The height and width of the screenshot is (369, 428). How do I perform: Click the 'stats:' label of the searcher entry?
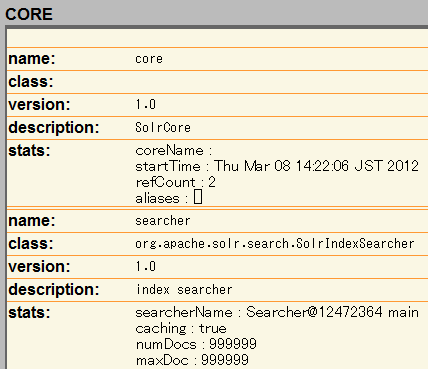[x=29, y=313]
